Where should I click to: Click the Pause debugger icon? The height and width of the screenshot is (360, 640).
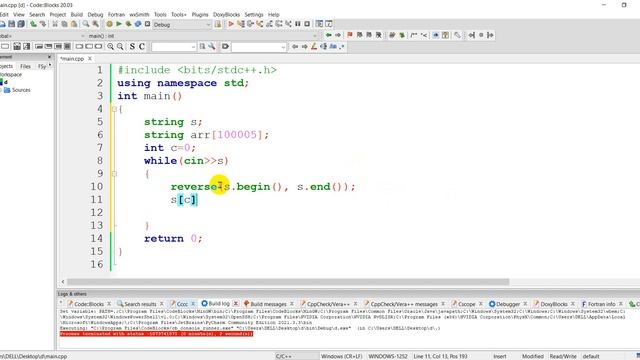[x=298, y=24]
